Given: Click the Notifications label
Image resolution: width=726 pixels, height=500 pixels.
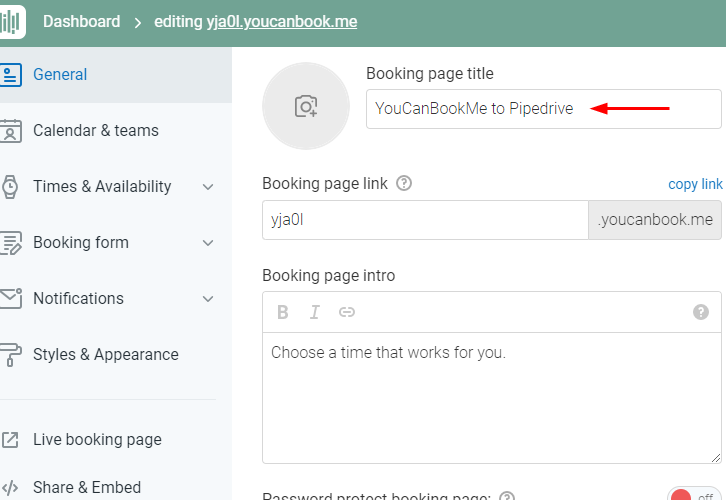Looking at the screenshot, I should coord(79,299).
